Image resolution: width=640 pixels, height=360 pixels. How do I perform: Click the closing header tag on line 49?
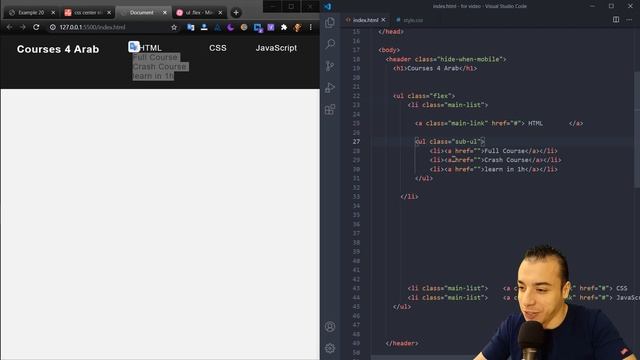tap(402, 344)
